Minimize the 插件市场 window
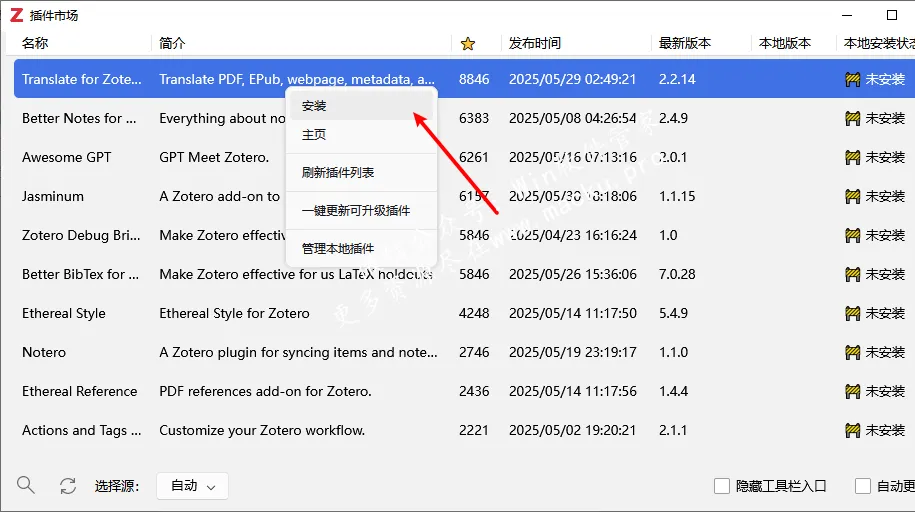The width and height of the screenshot is (915, 512). pos(847,15)
